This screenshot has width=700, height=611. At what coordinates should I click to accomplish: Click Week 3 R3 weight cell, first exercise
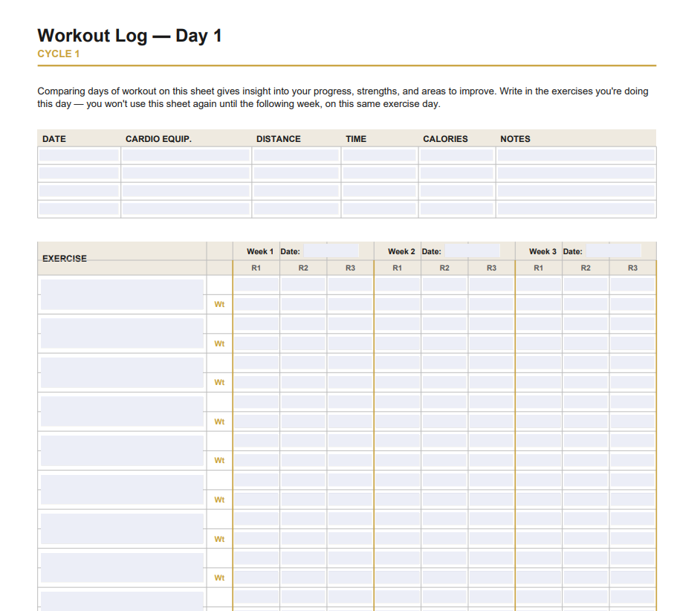click(x=632, y=304)
